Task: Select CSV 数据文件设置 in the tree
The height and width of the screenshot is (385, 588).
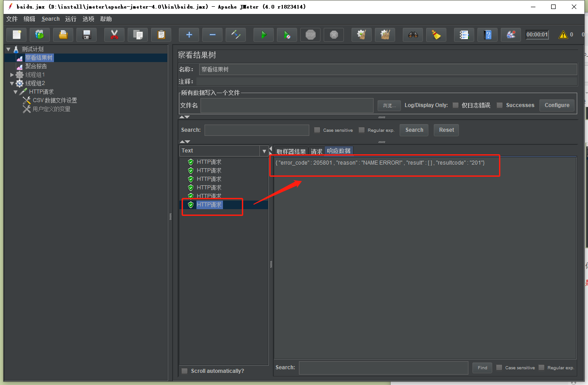Action: coord(55,100)
